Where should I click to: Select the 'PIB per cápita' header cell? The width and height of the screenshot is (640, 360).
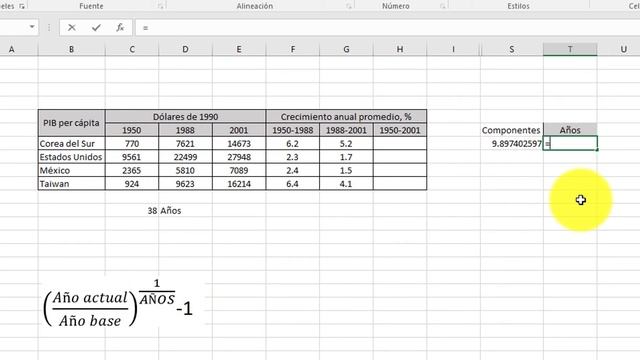[71, 123]
